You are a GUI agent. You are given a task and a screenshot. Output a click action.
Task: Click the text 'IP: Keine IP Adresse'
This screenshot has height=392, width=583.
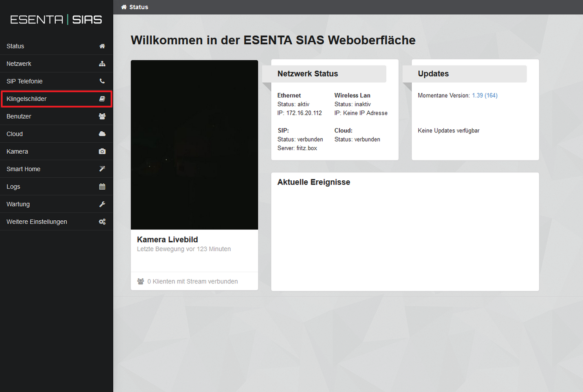click(x=361, y=113)
